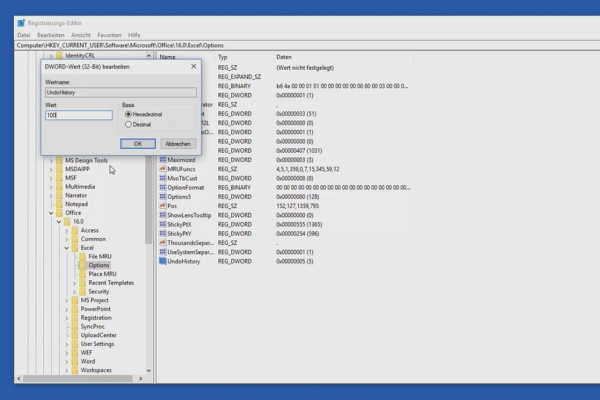Image resolution: width=600 pixels, height=400 pixels.
Task: Close the DWORD-Wert edit dialog
Action: click(194, 66)
